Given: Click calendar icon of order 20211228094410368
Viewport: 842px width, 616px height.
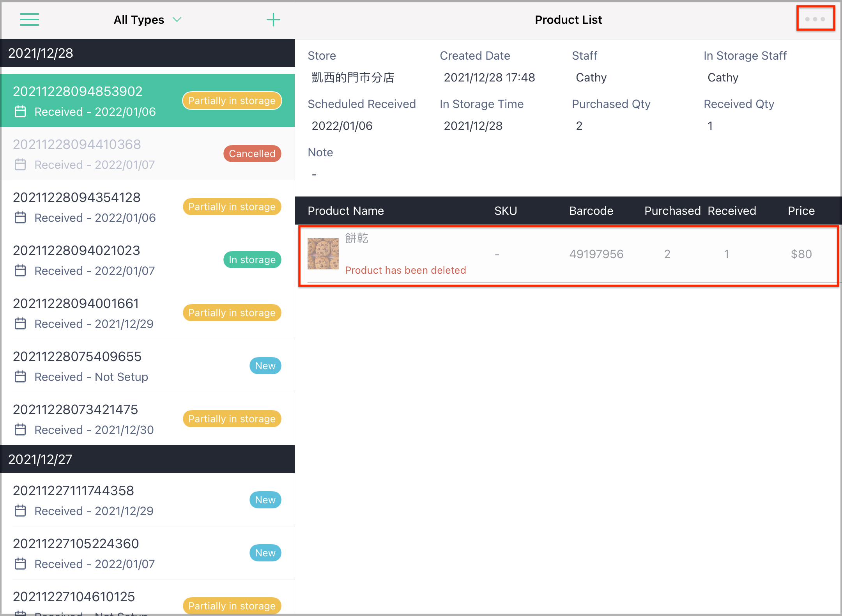Looking at the screenshot, I should click(20, 165).
